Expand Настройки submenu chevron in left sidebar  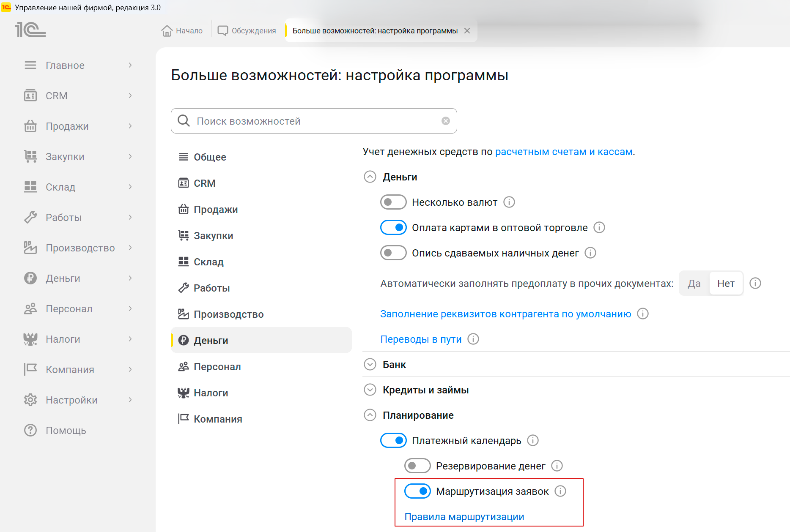coord(130,400)
